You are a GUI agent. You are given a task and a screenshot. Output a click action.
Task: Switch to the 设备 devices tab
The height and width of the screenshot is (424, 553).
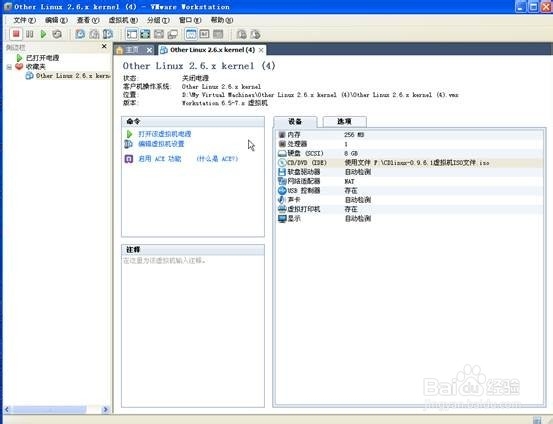295,121
